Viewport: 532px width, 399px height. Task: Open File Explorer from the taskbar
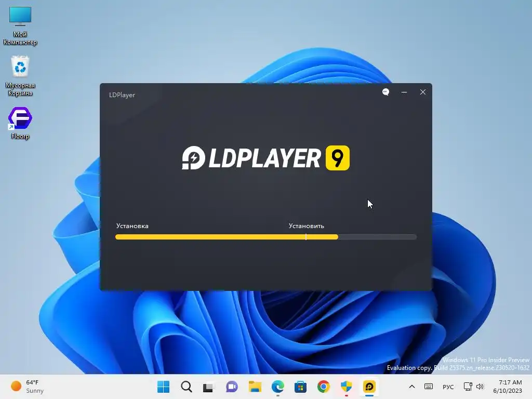[255, 387]
